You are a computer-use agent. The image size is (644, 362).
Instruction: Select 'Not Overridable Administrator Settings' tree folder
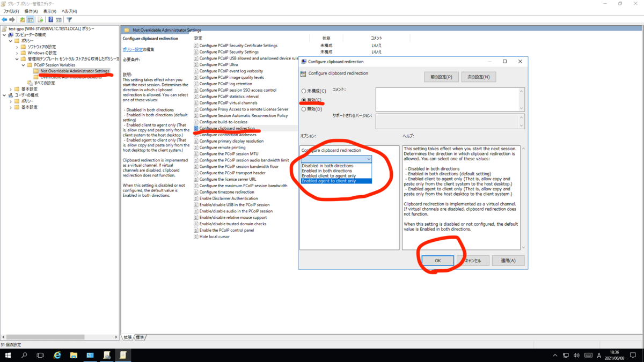(x=75, y=71)
